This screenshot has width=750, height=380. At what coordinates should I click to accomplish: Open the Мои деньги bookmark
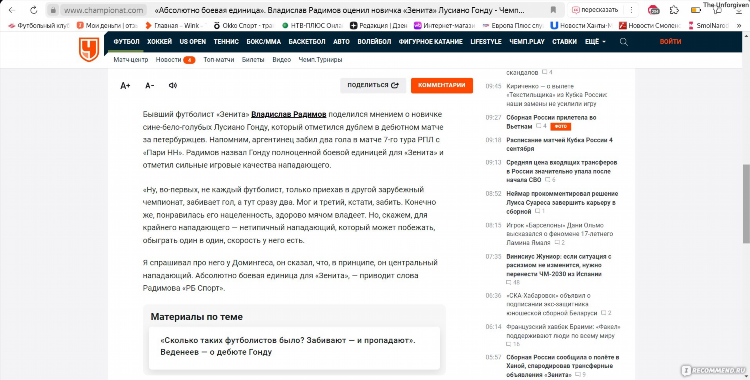pos(108,25)
